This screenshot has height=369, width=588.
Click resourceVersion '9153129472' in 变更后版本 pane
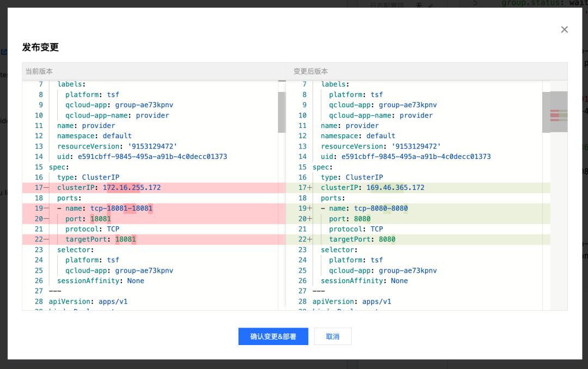pos(381,146)
